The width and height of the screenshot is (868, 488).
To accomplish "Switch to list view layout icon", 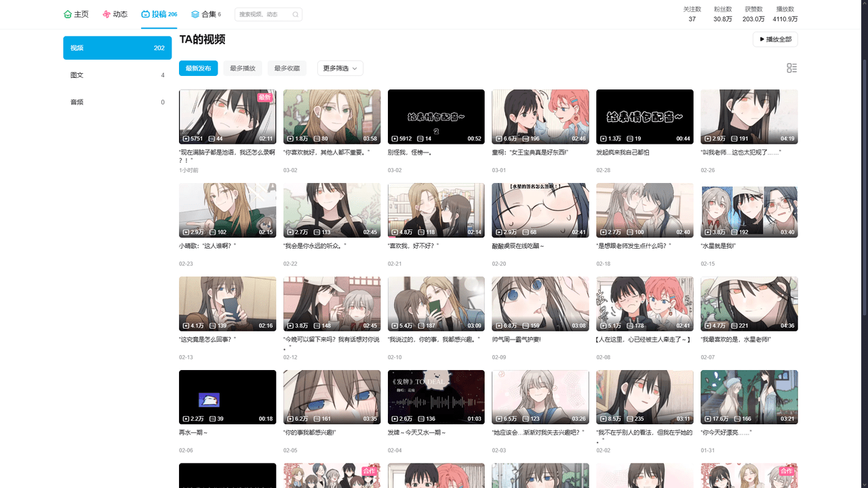I will click(x=792, y=68).
